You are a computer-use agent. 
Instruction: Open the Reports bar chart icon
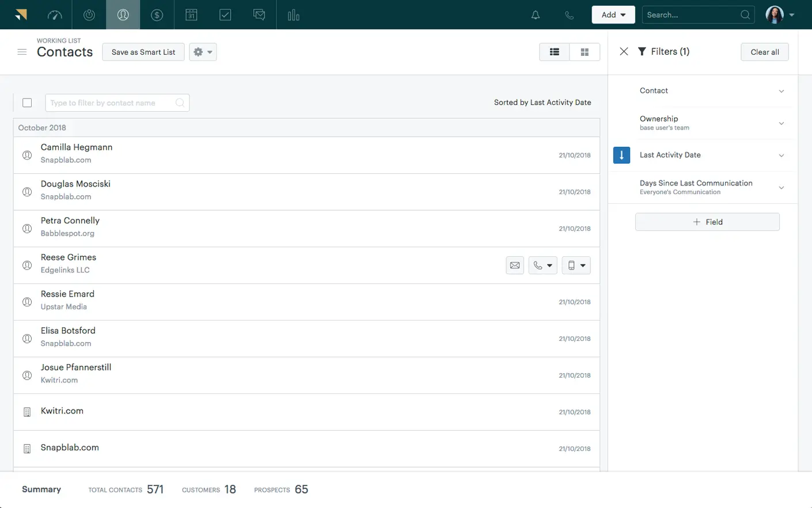(x=293, y=14)
